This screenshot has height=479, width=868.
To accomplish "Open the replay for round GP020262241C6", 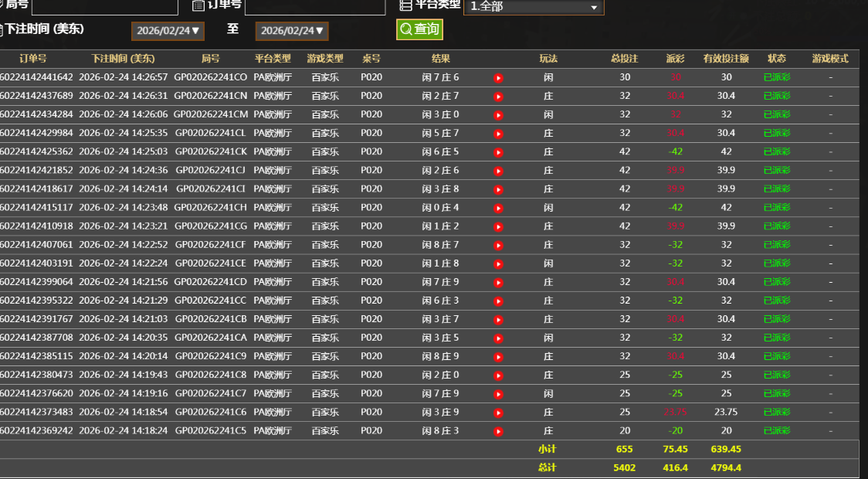I will tap(499, 413).
